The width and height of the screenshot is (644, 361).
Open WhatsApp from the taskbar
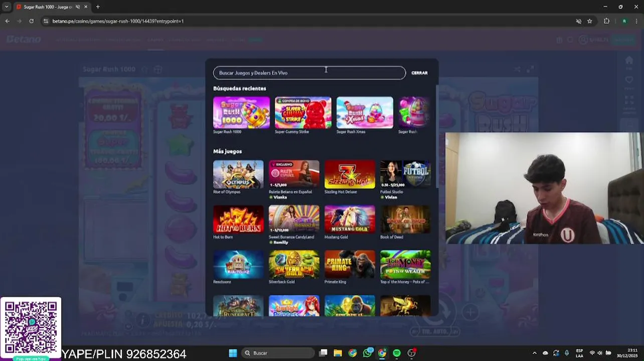click(367, 353)
